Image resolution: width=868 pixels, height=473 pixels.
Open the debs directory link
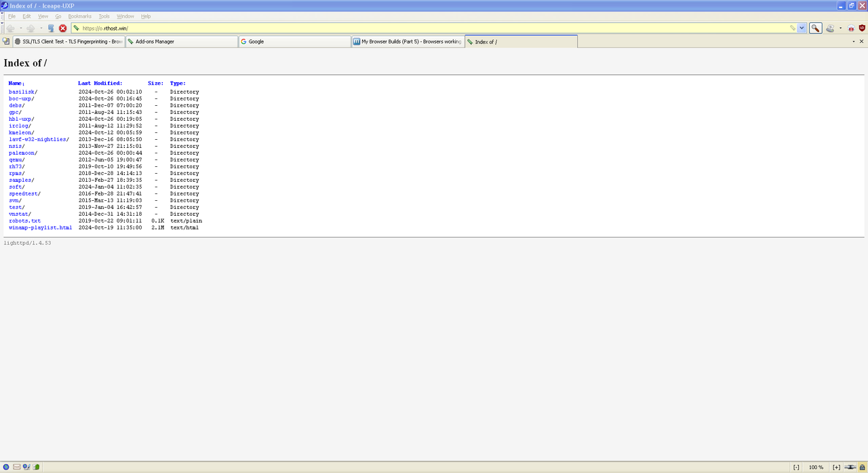pyautogui.click(x=15, y=105)
